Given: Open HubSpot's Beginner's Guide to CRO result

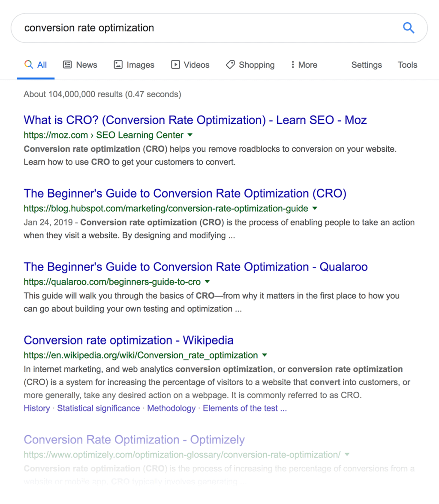Looking at the screenshot, I should pyautogui.click(x=185, y=193).
